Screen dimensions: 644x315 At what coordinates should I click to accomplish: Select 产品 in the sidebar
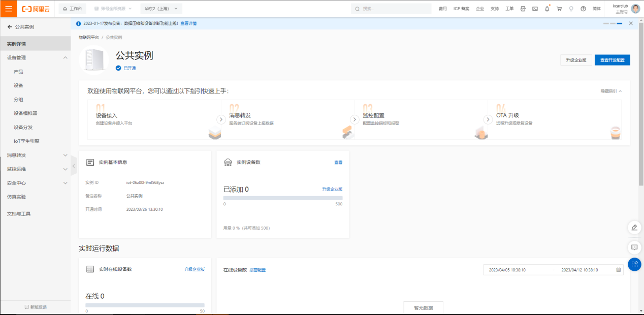point(18,72)
